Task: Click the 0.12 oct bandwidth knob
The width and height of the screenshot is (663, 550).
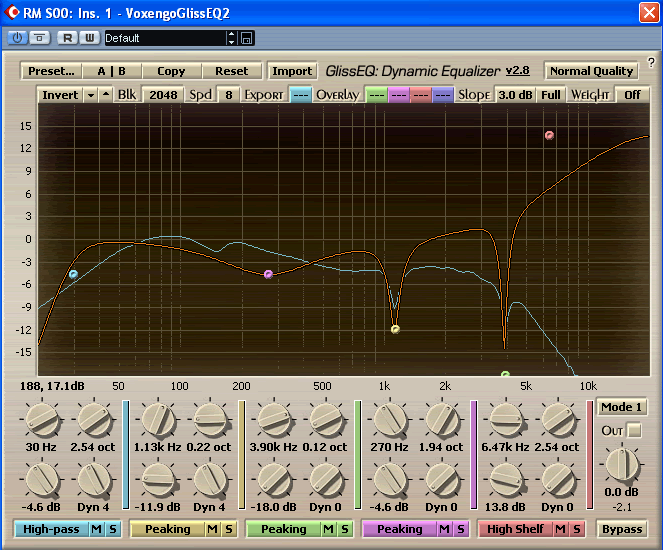Action: click(x=326, y=420)
